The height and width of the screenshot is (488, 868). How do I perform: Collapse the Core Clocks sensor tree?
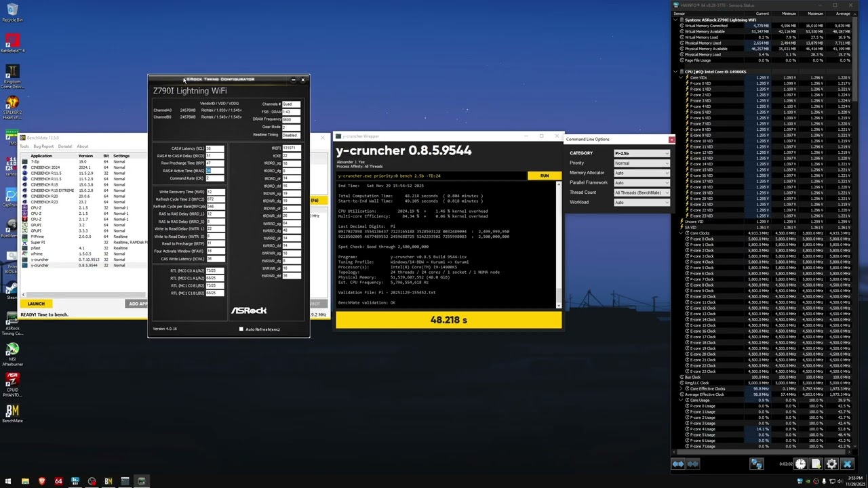click(x=681, y=233)
